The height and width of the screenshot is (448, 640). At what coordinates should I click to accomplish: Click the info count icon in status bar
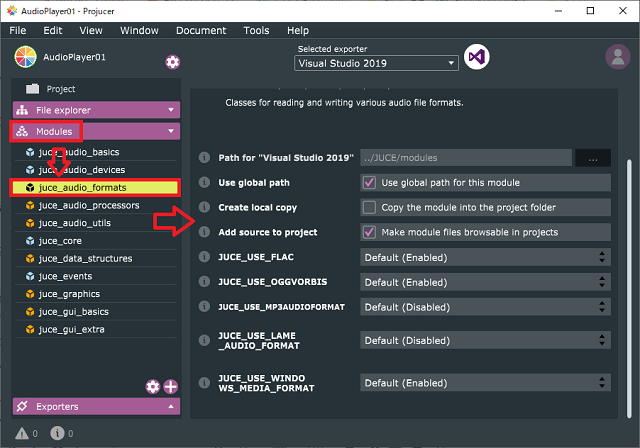[x=57, y=433]
